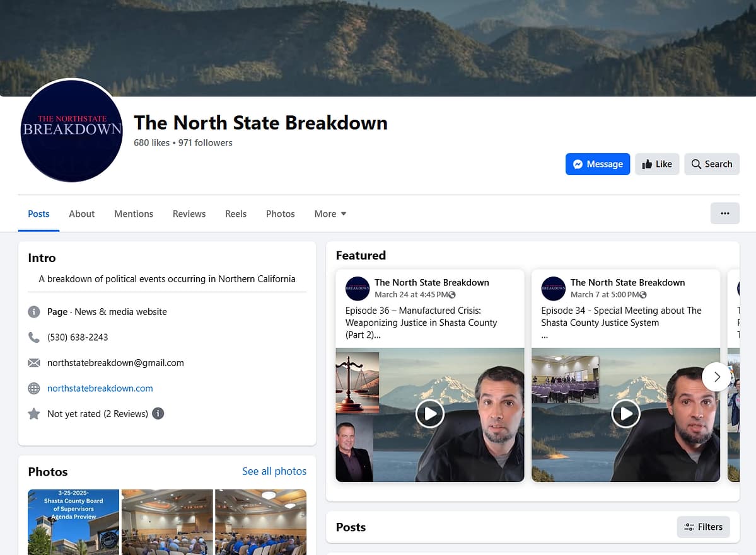Click public globe icon on March 24 post
The image size is (756, 555).
452,295
